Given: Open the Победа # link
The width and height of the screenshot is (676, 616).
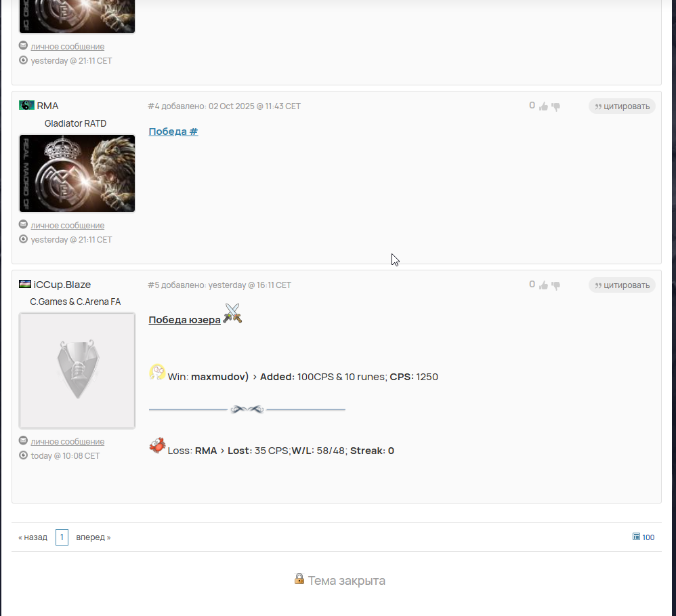Looking at the screenshot, I should (x=173, y=131).
